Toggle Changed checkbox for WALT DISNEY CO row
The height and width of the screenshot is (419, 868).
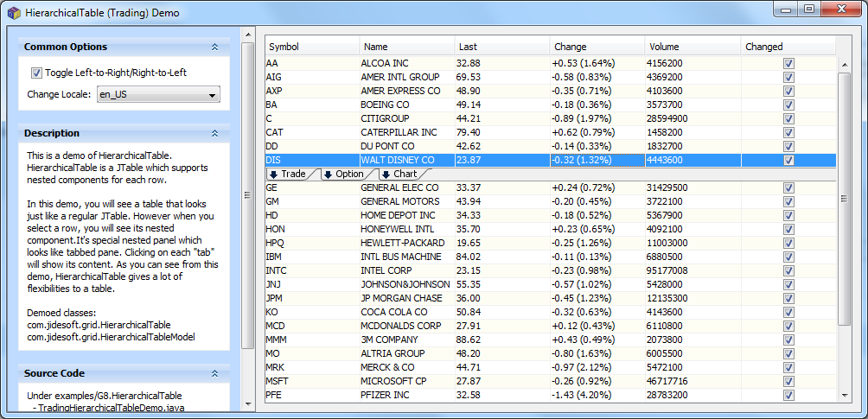tap(788, 161)
